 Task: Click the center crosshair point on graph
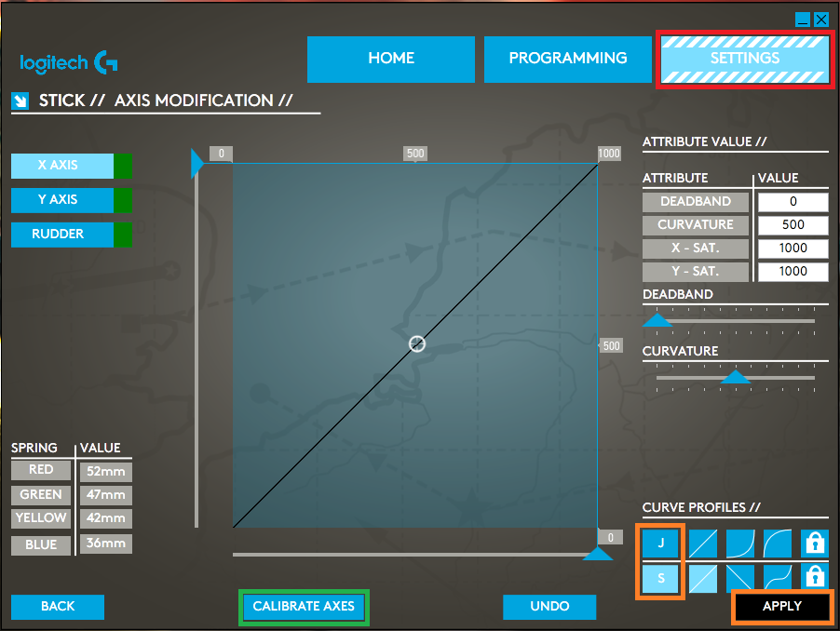click(x=417, y=343)
